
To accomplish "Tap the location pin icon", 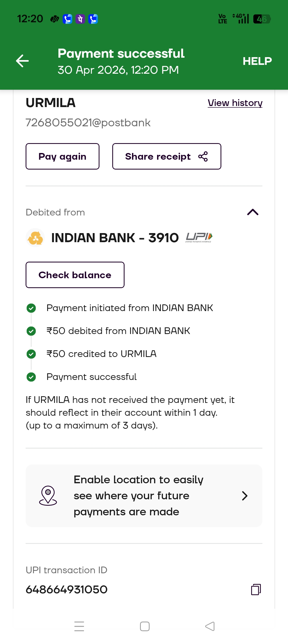I will pos(48,496).
